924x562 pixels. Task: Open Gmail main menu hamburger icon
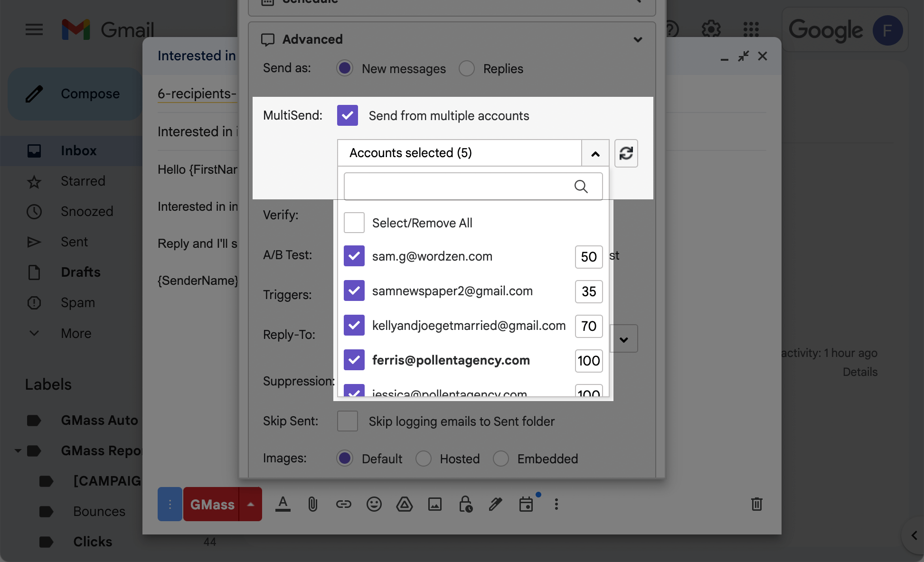pyautogui.click(x=34, y=29)
